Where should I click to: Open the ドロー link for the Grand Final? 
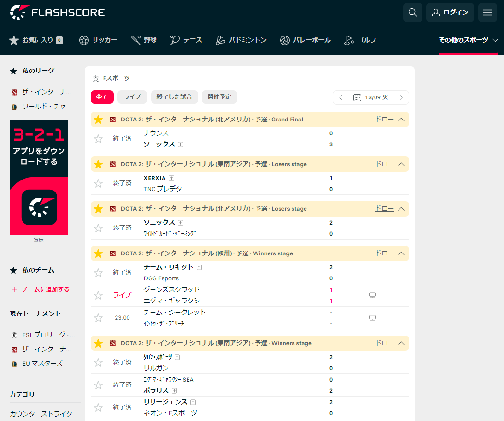384,119
